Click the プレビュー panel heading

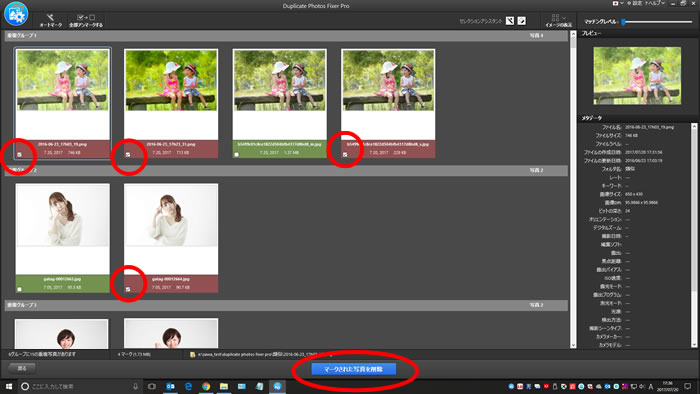click(591, 33)
